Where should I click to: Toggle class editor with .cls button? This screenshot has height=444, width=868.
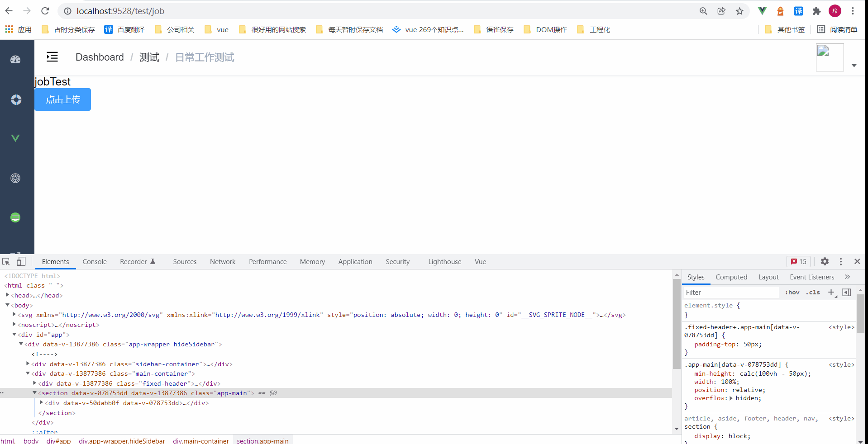coord(813,292)
